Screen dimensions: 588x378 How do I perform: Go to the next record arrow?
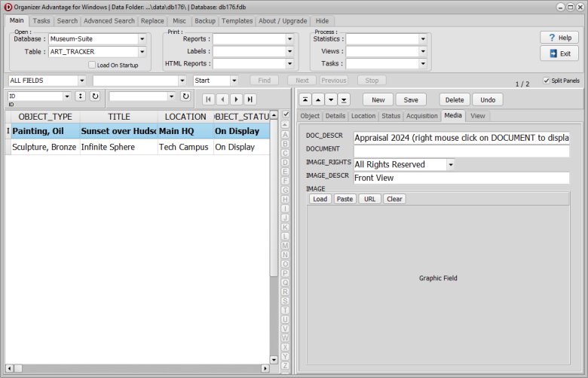236,99
